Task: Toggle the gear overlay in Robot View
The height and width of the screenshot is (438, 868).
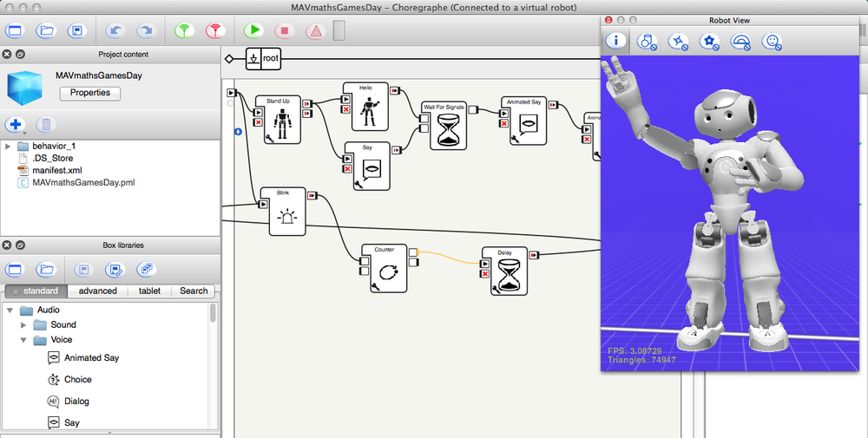Action: coord(709,41)
